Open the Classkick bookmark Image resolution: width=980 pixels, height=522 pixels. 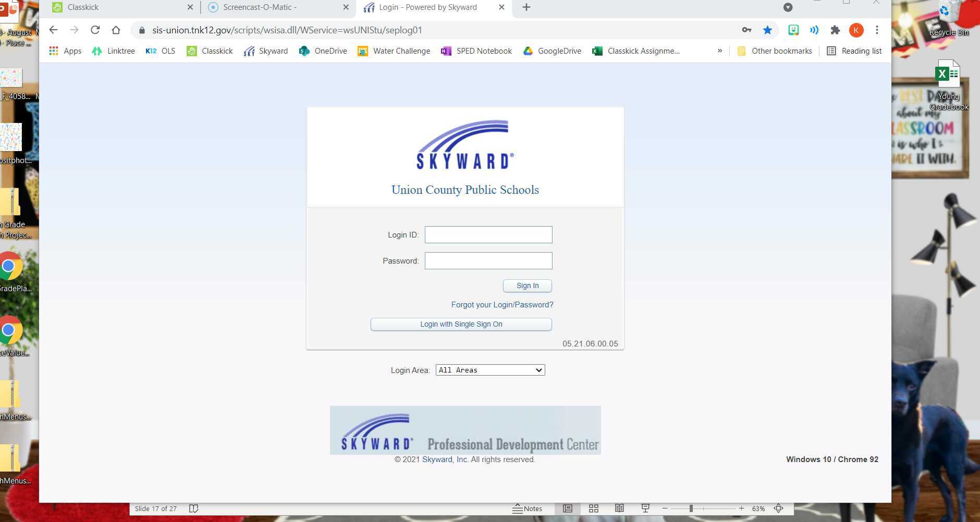(210, 51)
